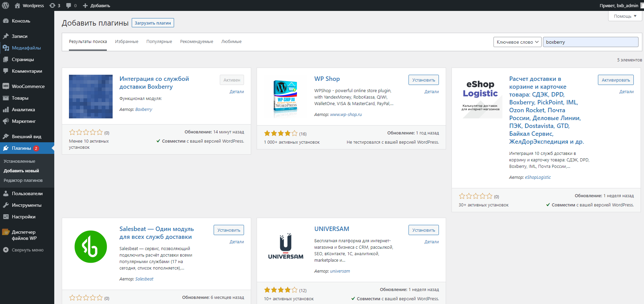Click the Медиафайлы media icon
Screen dimensions: 644x304
click(x=6, y=48)
